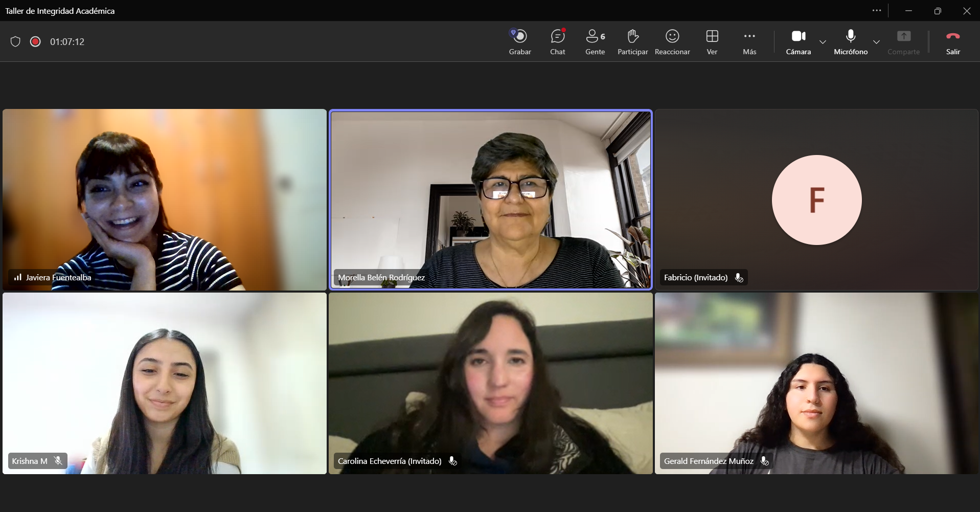The image size is (980, 512).
Task: Click the Comparte share screen button
Action: [x=903, y=42]
